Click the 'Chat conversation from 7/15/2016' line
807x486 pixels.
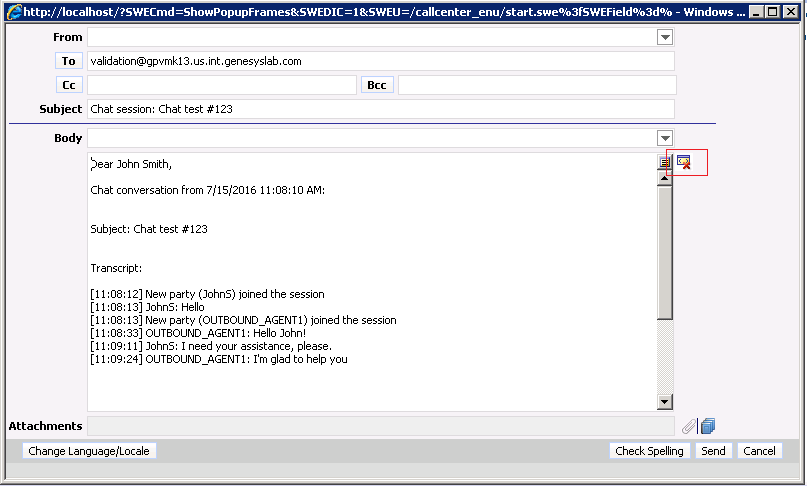coord(207,190)
